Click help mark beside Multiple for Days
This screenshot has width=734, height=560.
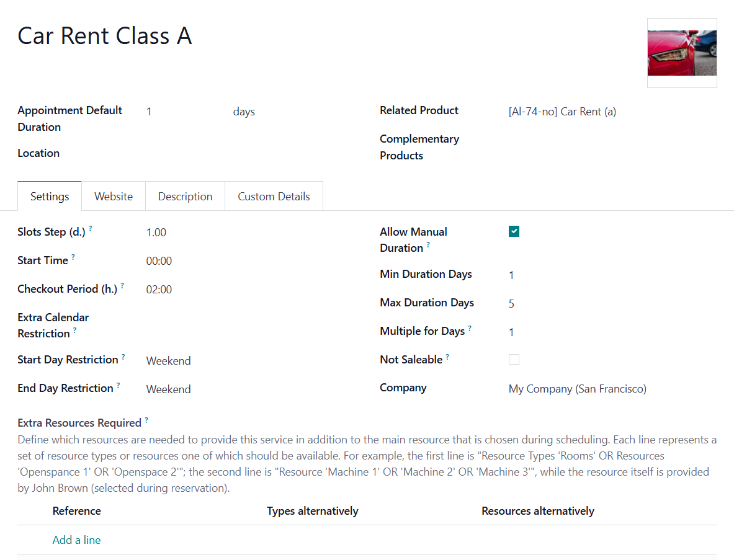coord(470,328)
